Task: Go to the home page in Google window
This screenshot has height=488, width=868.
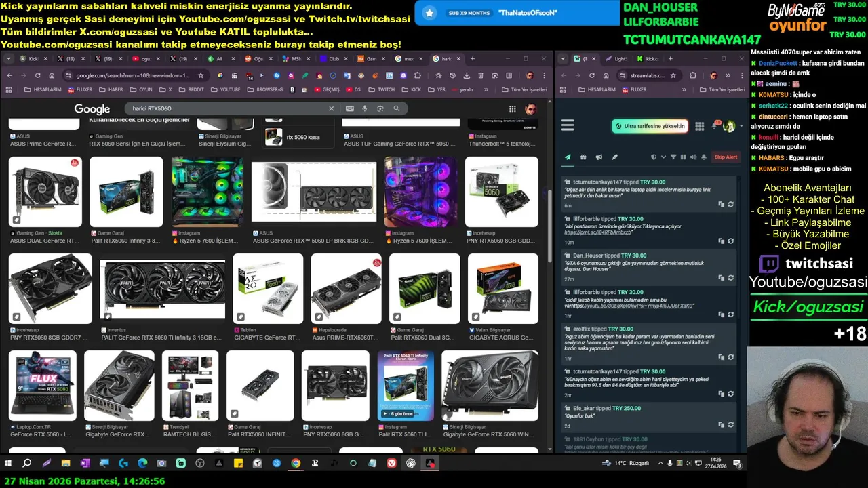Action: (x=52, y=75)
